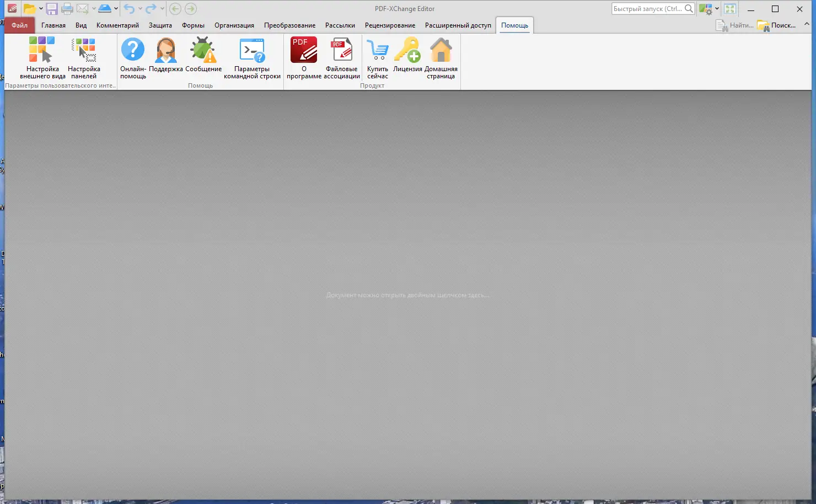Open "Настройка панелей" toolbar customization
The image size is (816, 504).
click(x=84, y=58)
